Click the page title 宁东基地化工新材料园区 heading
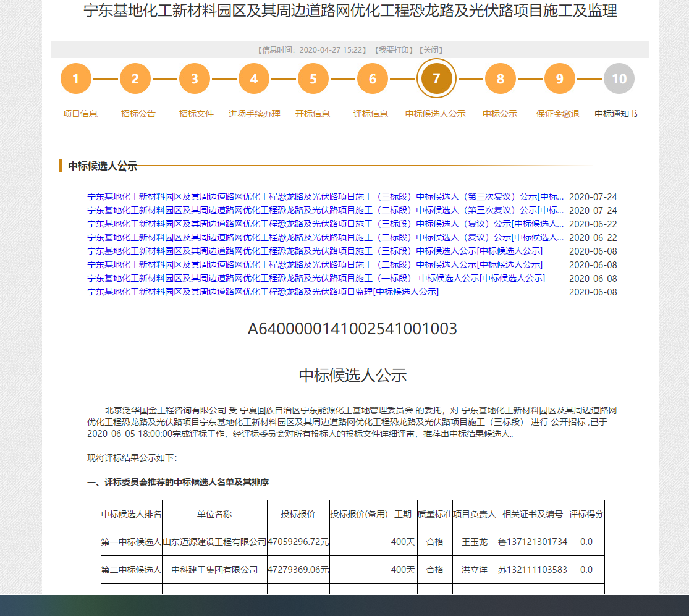689x616 pixels. point(350,10)
